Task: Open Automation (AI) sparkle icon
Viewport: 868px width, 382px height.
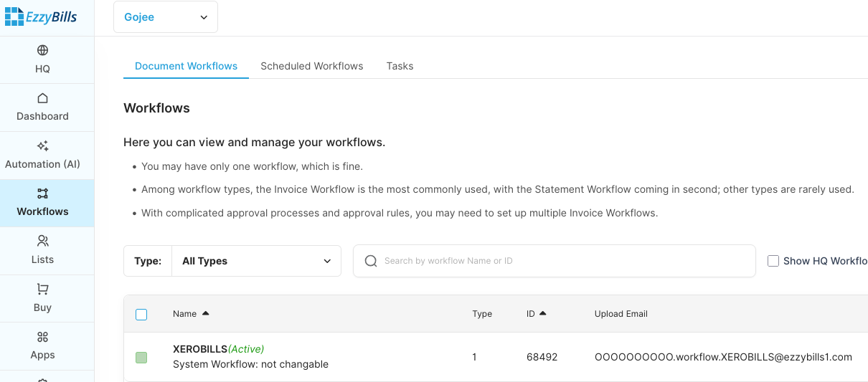Action: [x=42, y=146]
